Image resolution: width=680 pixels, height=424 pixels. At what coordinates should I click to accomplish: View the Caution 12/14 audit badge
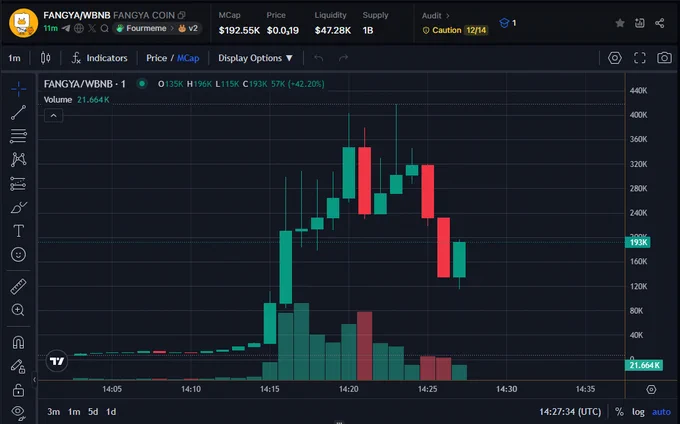455,30
